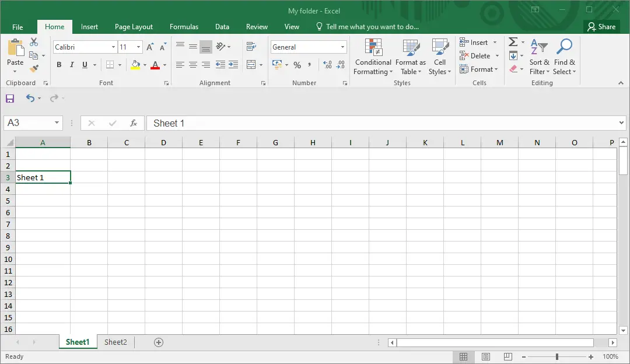Click the Borders icon

(110, 65)
